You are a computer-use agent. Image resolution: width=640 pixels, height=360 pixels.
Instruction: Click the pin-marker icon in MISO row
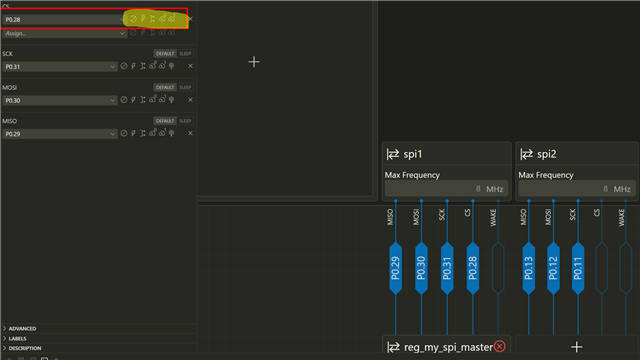click(172, 133)
